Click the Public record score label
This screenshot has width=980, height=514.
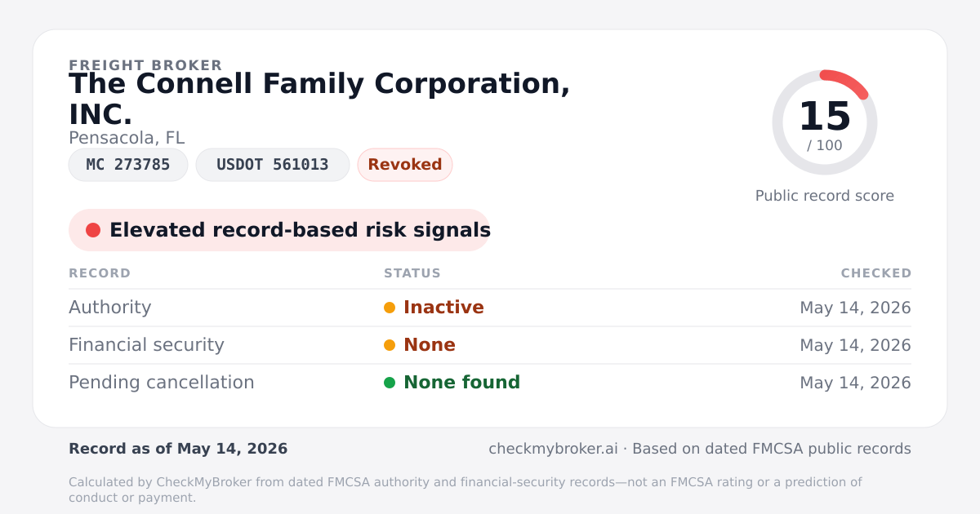click(x=825, y=196)
